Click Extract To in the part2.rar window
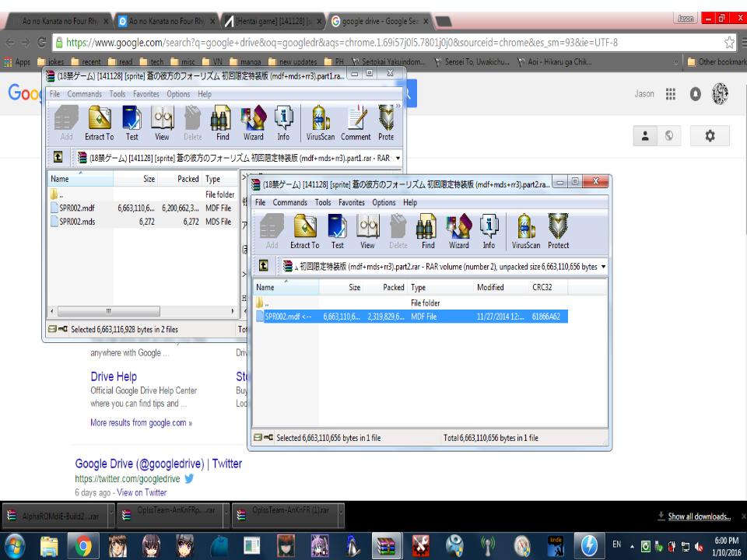747x560 pixels. [x=304, y=234]
